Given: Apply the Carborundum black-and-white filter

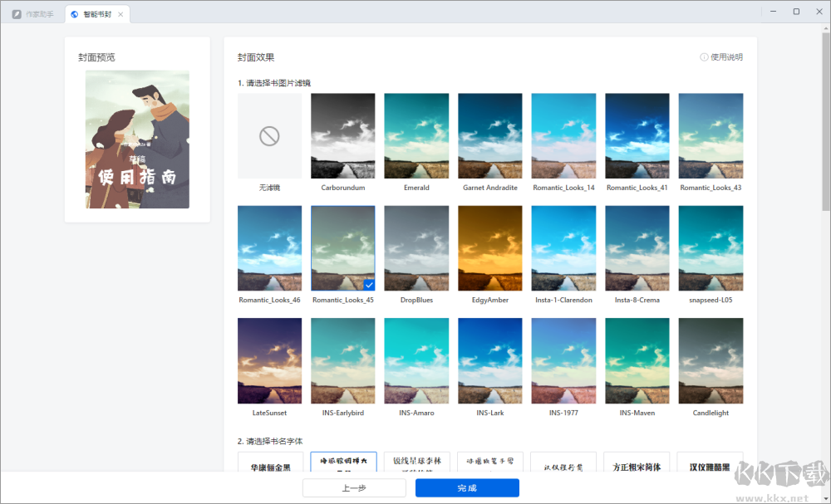Looking at the screenshot, I should click(342, 135).
